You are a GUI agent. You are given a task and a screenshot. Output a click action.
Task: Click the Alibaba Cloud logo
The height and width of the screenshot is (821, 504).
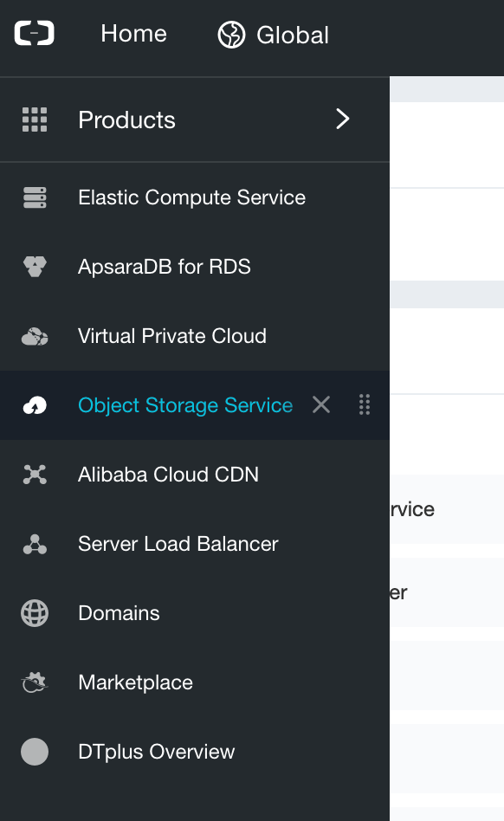(x=34, y=33)
